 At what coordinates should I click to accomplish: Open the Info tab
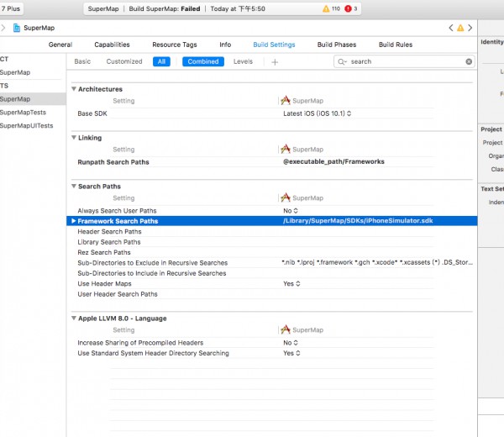click(x=225, y=45)
